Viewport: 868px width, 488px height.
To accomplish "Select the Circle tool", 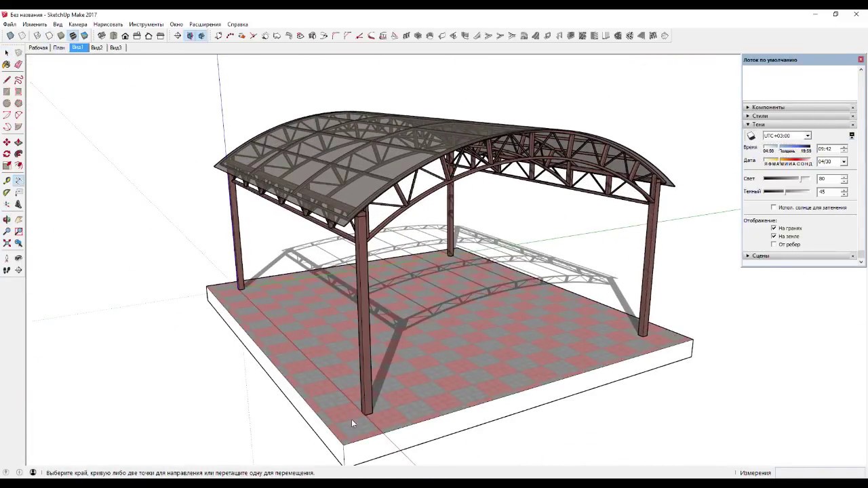I will (7, 103).
